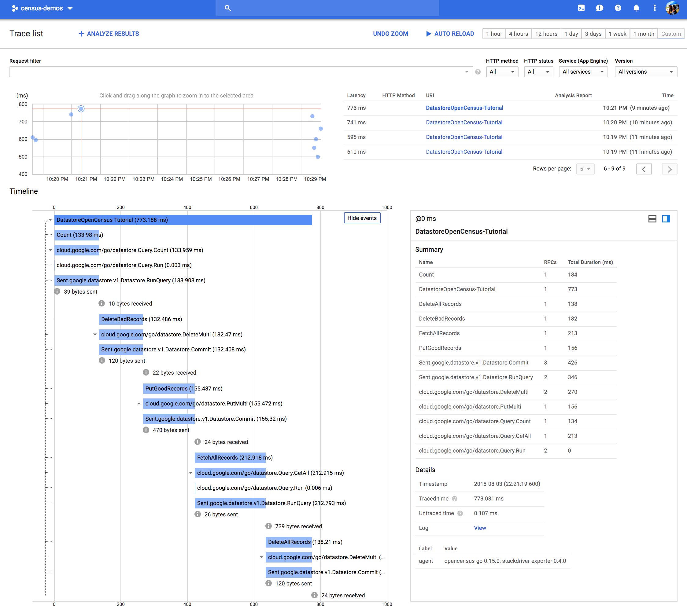The image size is (687, 616).
Task: Open the help question mark icon
Action: [x=618, y=8]
